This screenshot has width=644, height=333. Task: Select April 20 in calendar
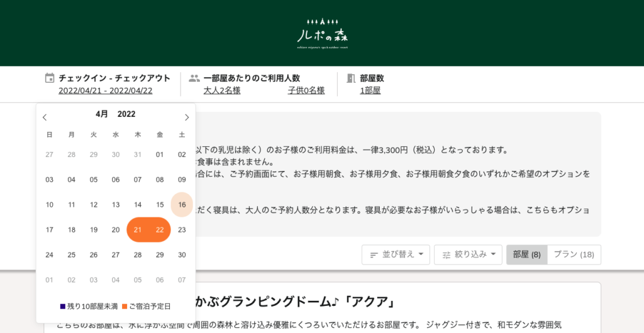tap(116, 230)
